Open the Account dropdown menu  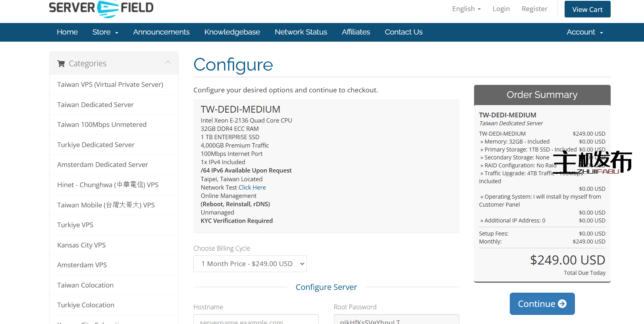pyautogui.click(x=584, y=32)
